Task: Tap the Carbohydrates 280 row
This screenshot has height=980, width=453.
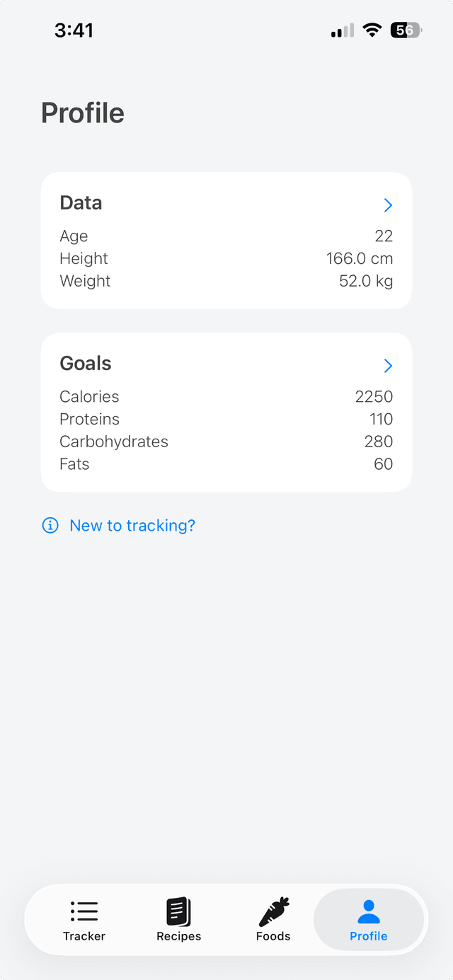Action: click(226, 442)
